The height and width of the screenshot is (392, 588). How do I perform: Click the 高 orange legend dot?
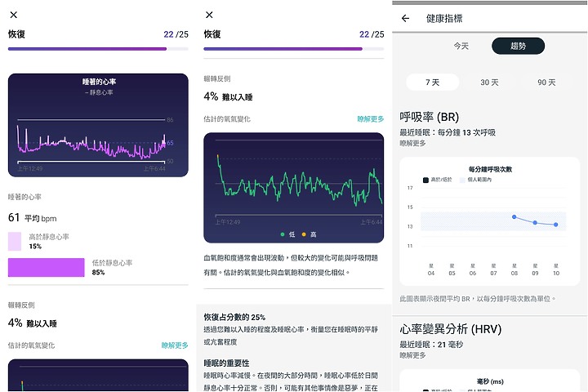pos(304,234)
